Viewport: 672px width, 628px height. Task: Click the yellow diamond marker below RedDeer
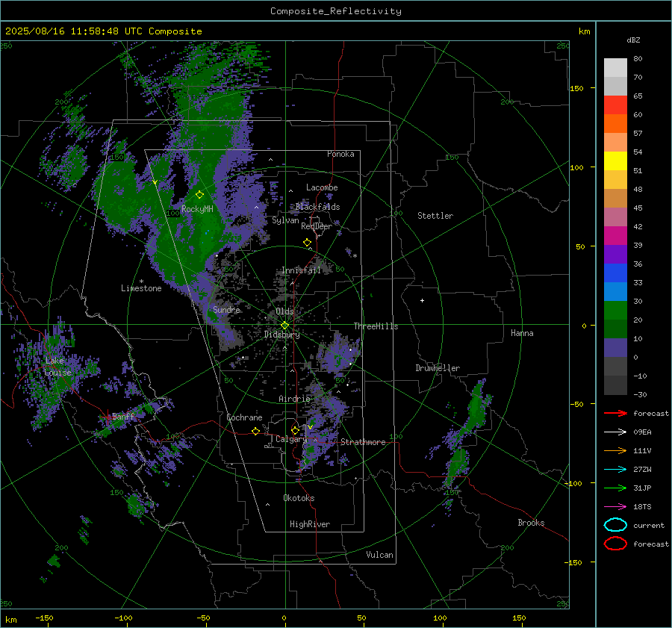click(307, 243)
